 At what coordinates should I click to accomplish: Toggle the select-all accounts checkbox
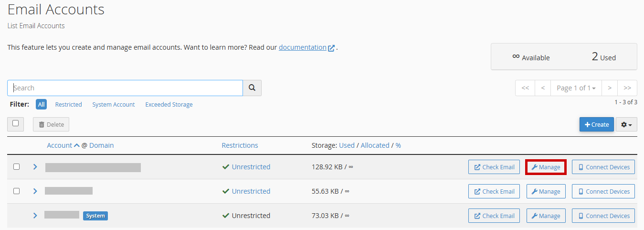(16, 123)
